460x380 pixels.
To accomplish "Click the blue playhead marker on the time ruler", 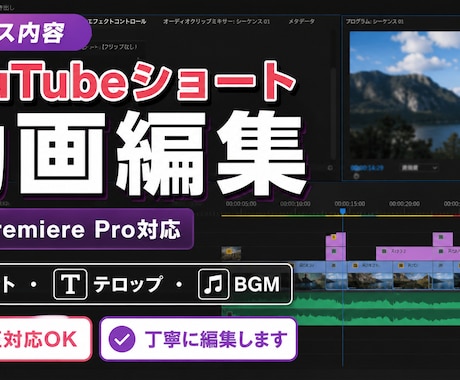I will click(342, 211).
